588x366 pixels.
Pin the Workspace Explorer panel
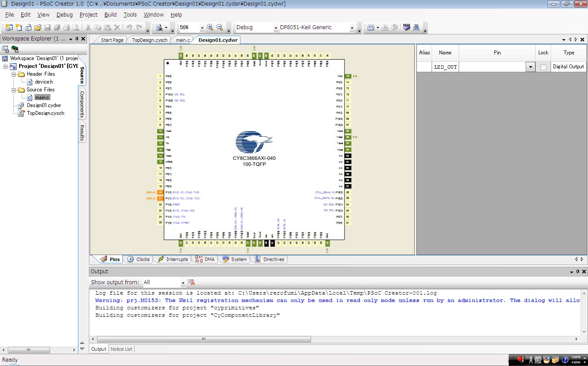pos(77,39)
